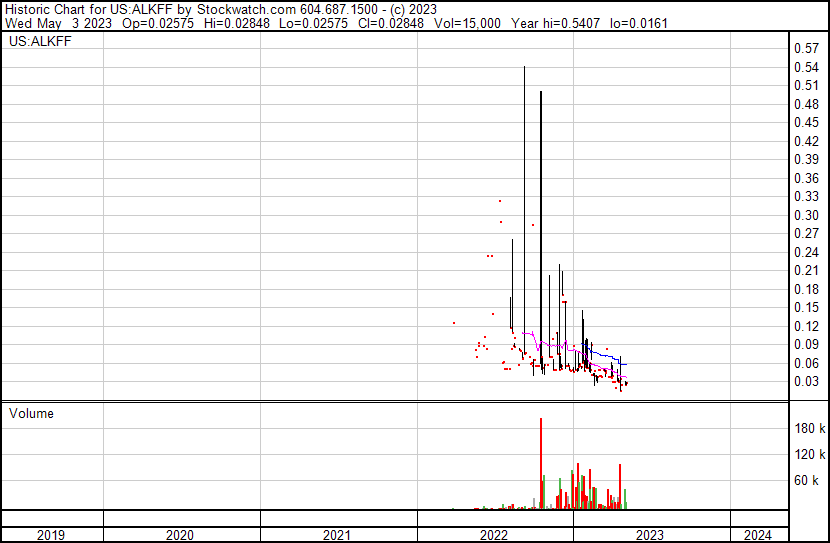Click the Volume panel label

tap(31, 413)
